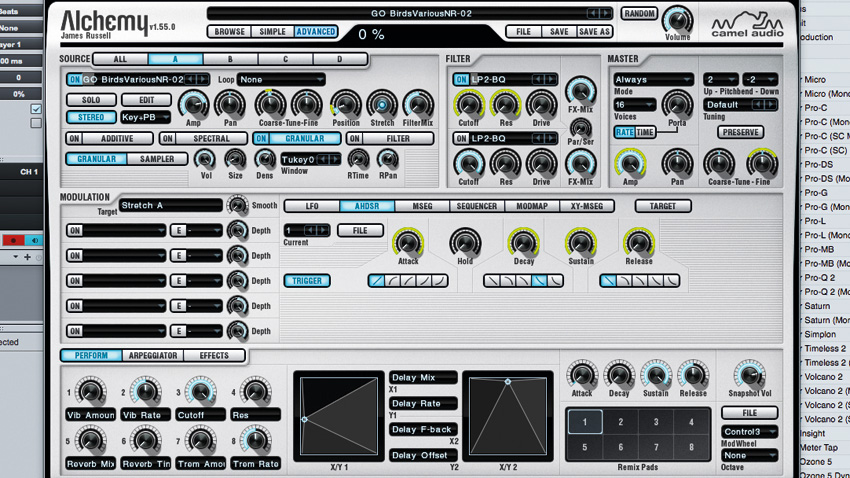Toggle the SPECTRAL ON switch
The image size is (850, 478).
click(x=168, y=139)
